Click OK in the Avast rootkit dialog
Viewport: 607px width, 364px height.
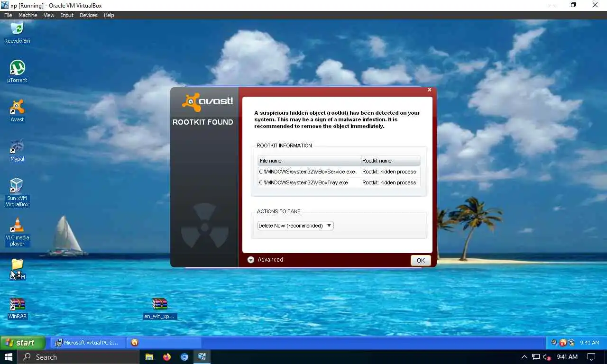pos(421,260)
